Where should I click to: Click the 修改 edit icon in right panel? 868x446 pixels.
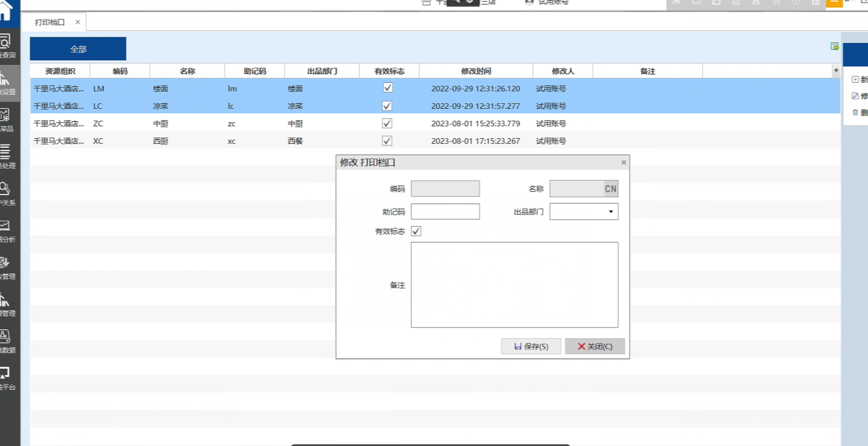855,96
